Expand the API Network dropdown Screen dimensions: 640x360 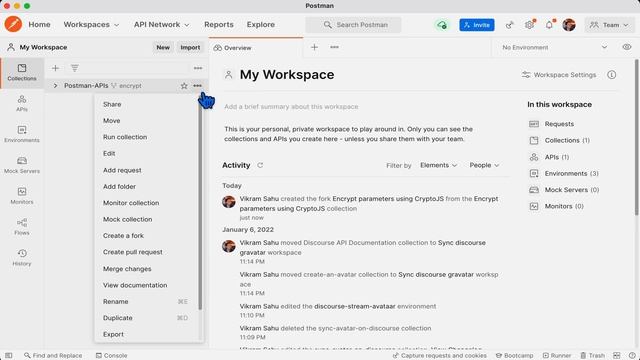click(x=162, y=24)
